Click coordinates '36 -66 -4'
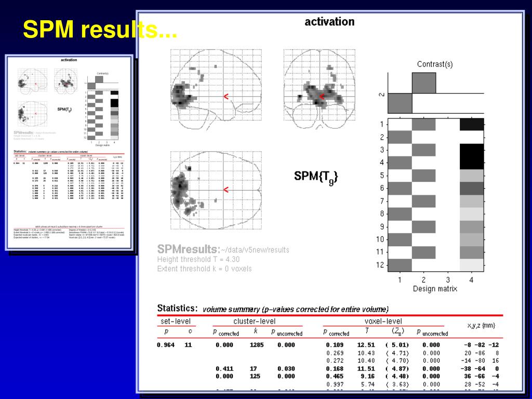 point(481,376)
